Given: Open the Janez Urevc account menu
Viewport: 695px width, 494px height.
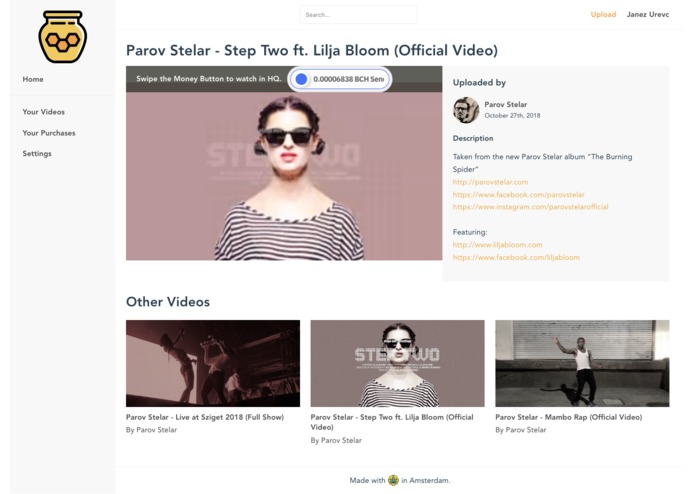Looking at the screenshot, I should 648,15.
